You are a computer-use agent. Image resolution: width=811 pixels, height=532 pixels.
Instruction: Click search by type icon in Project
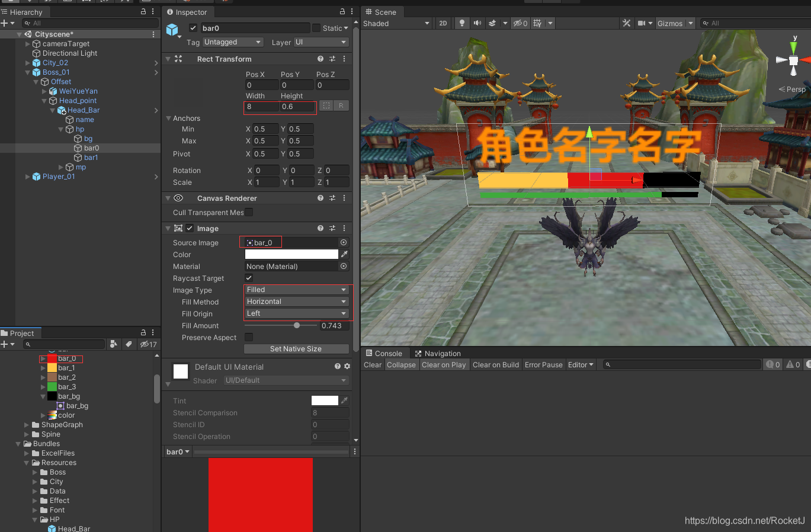[x=113, y=344]
